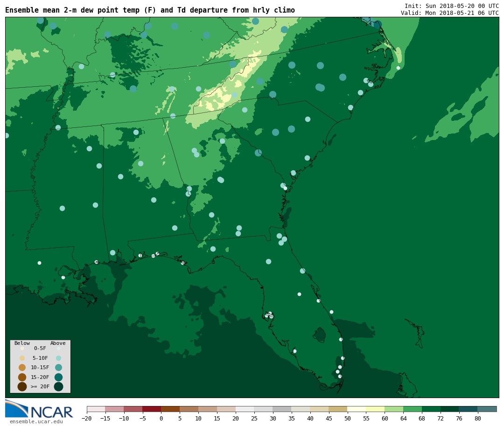Select the Above 0-5F legend dot
504x427 pixels.
pos(58,348)
